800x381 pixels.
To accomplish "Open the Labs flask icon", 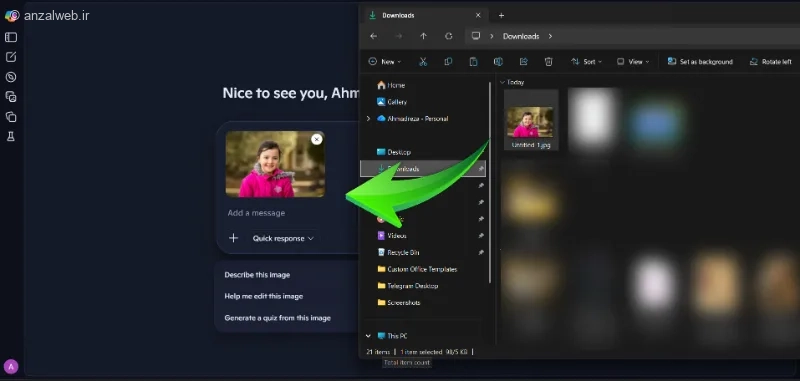I will point(11,137).
